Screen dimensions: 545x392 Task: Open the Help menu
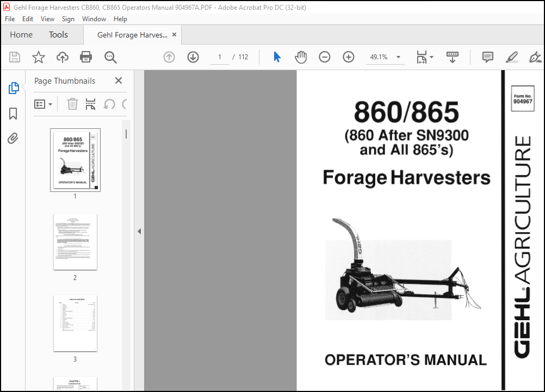tap(120, 19)
